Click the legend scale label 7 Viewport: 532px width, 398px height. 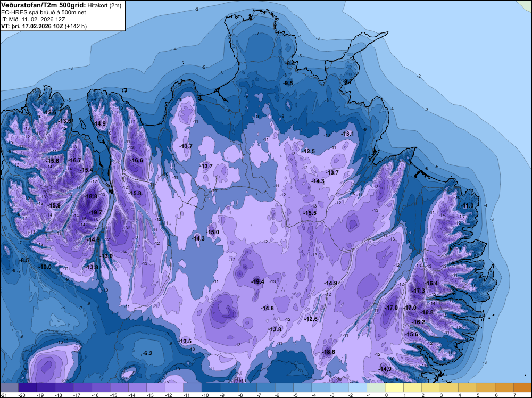point(514,395)
